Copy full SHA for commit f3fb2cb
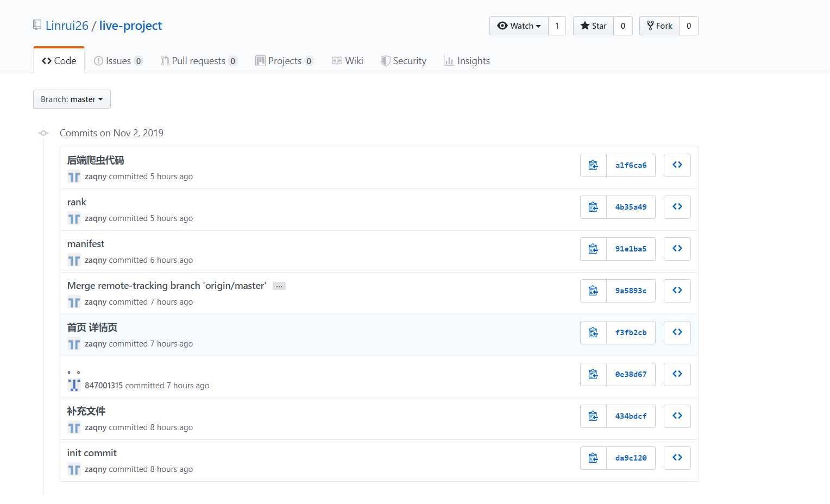The image size is (830, 504). click(593, 332)
